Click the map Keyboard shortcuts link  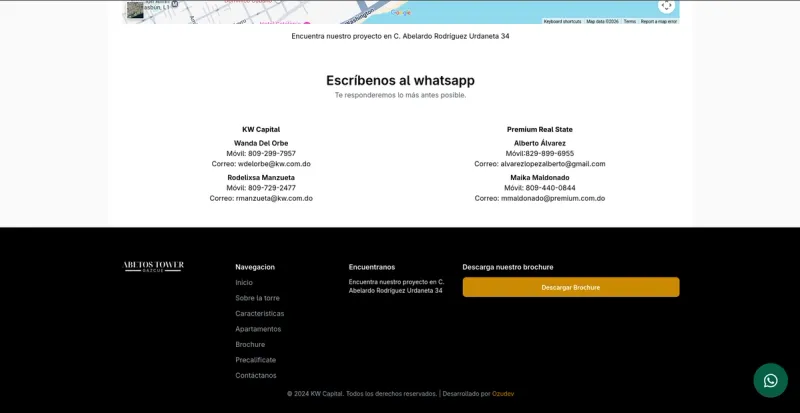(x=562, y=21)
